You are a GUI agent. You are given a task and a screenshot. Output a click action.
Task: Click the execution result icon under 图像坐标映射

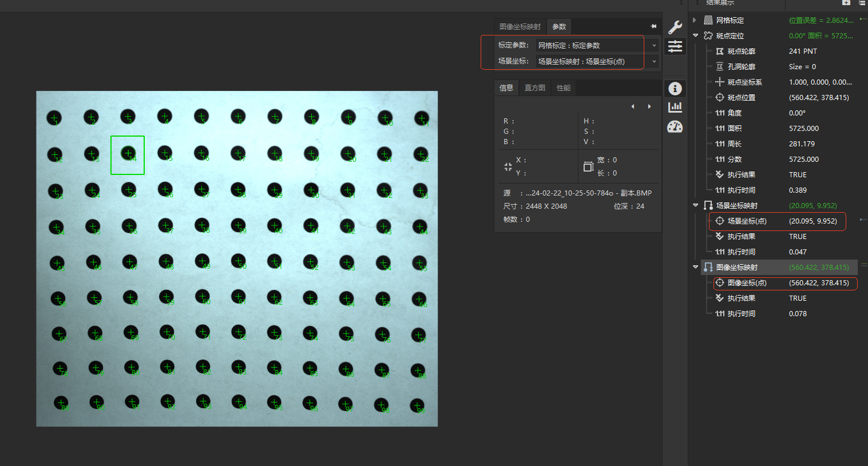(720, 298)
